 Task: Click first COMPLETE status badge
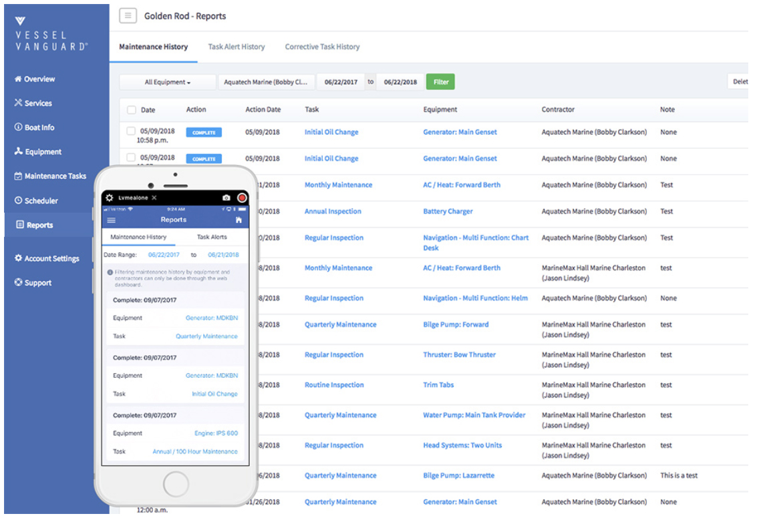[x=204, y=132]
